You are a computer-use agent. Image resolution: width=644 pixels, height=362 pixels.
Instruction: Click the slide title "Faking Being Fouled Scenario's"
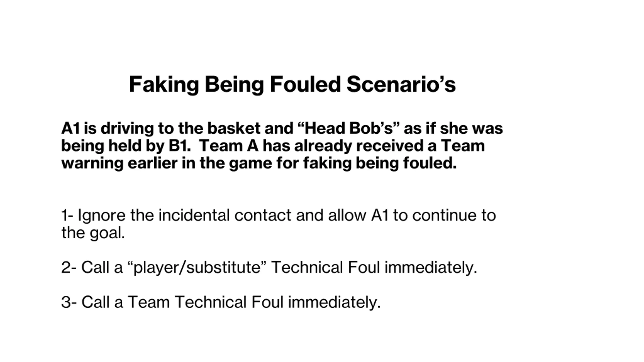(x=292, y=84)
